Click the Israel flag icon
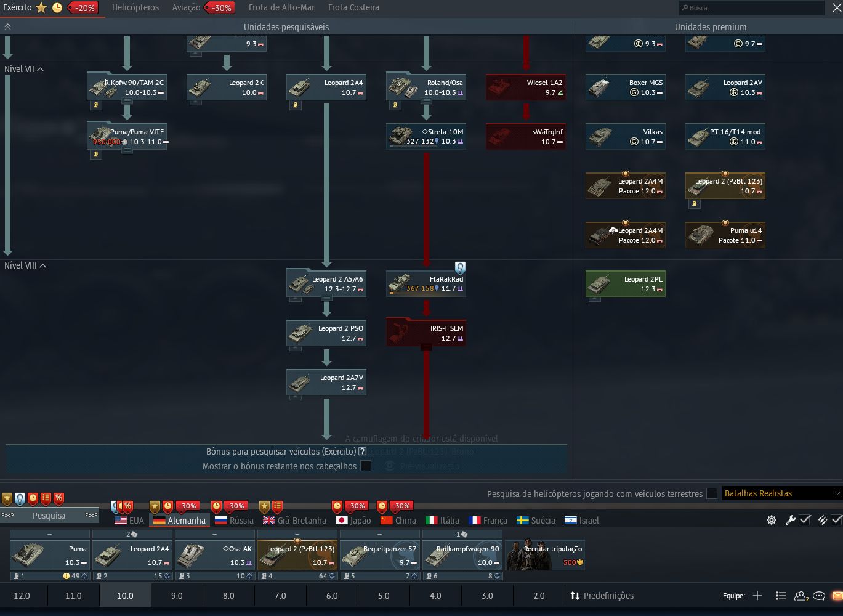The width and height of the screenshot is (843, 616). click(571, 521)
